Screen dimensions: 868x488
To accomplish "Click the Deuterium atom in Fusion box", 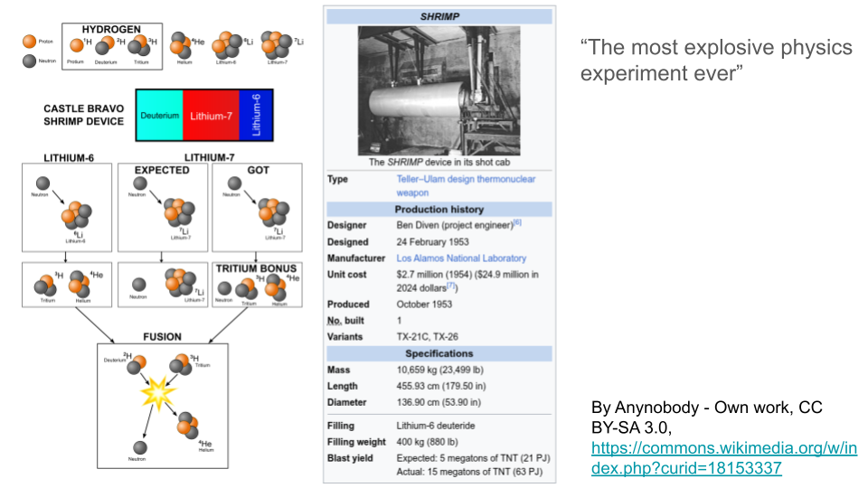I will [137, 363].
